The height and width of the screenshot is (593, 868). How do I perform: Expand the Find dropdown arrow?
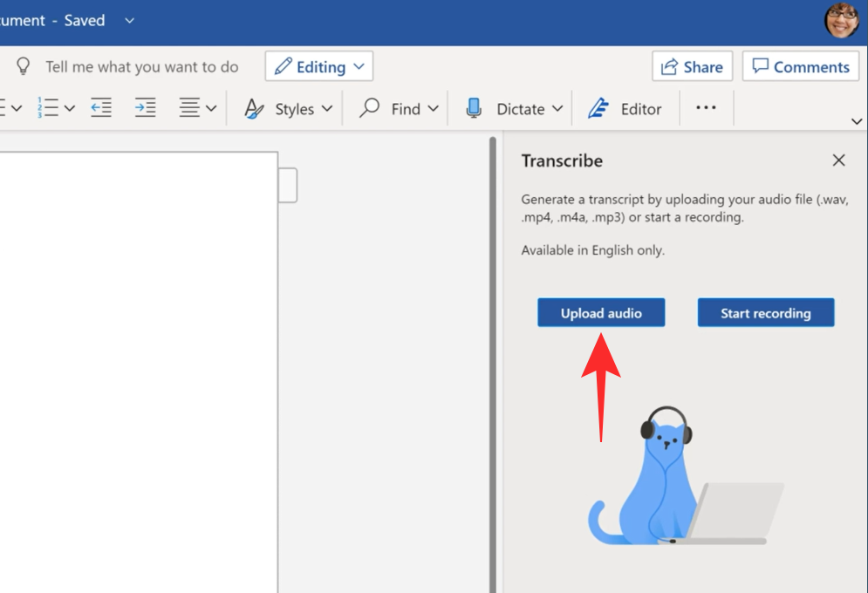point(434,109)
